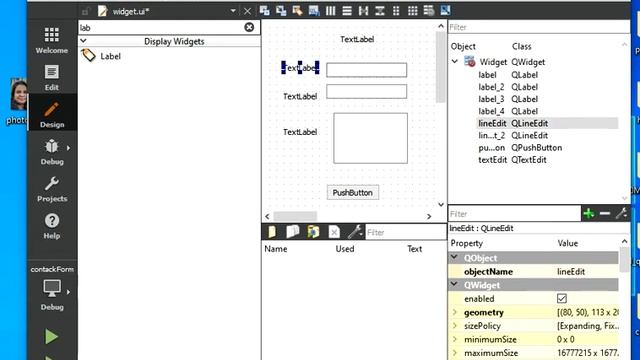This screenshot has height=360, width=640.
Task: Apply Lay Out Vertically
Action: (347, 11)
